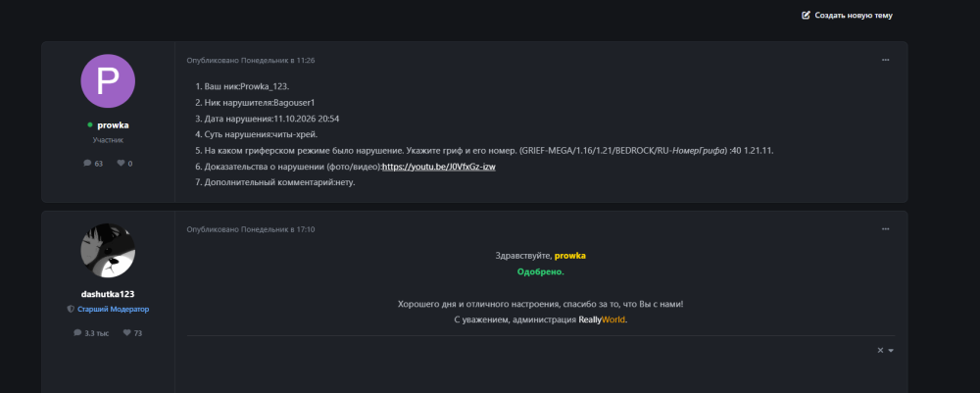The width and height of the screenshot is (980, 393).
Task: Click the heart icon showing 73
Action: 126,333
